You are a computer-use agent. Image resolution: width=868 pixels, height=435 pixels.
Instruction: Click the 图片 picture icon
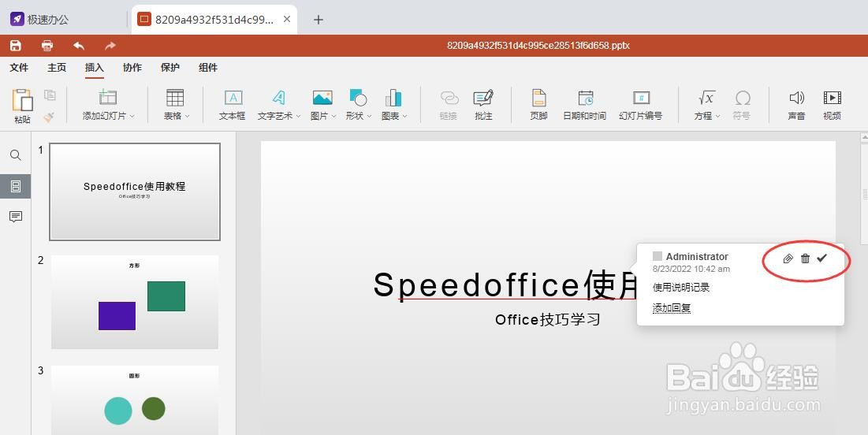pos(322,98)
